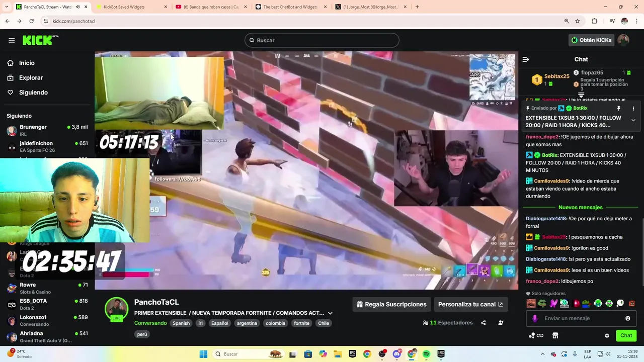Screen dimensions: 644x362
Task: Bookmark this page with the star icon
Action: click(578, 21)
